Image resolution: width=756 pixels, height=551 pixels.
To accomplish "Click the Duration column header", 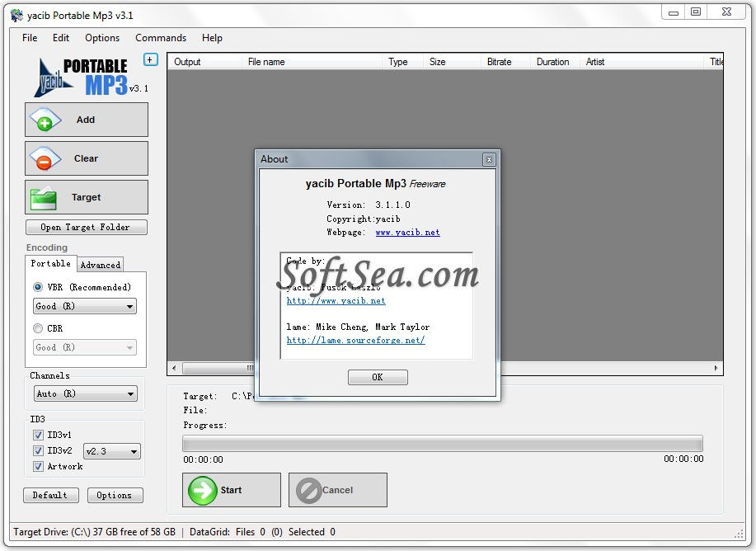I will tap(555, 62).
